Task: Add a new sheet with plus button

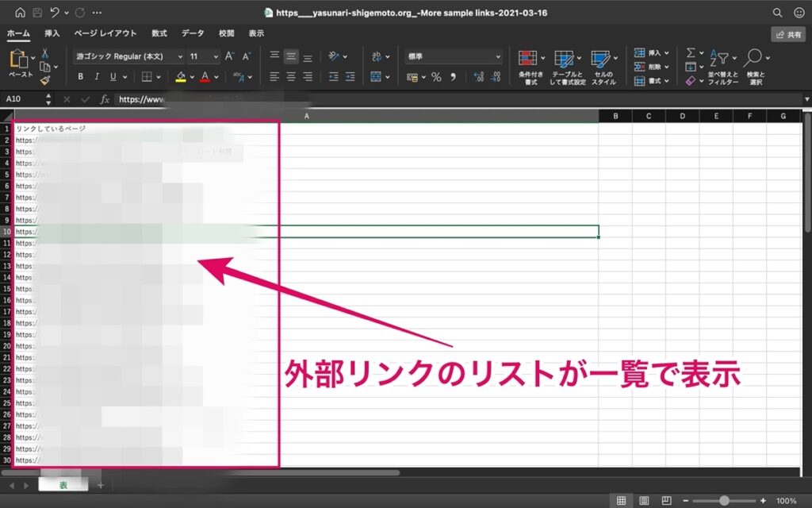Action: [x=101, y=486]
